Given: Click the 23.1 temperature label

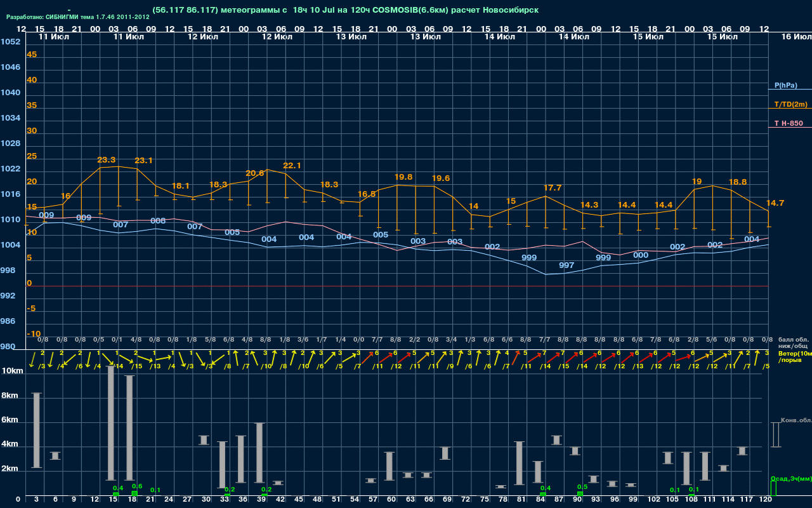Looking at the screenshot, I should pos(143,161).
